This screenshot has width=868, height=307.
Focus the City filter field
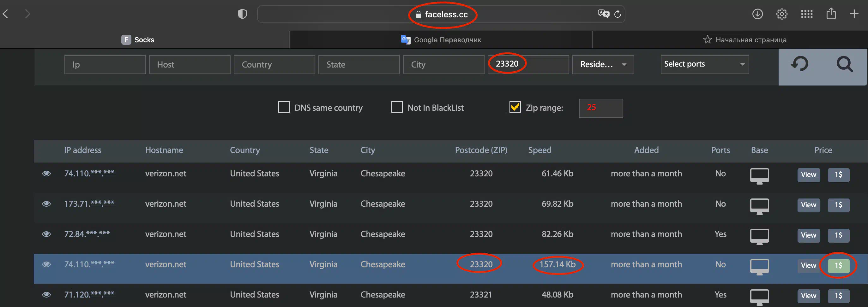point(443,64)
